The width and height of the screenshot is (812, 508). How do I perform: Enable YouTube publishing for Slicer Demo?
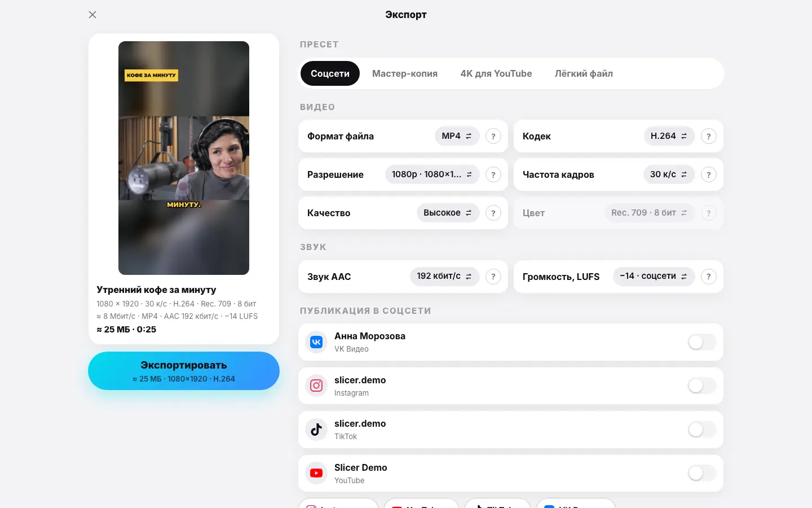tap(702, 473)
